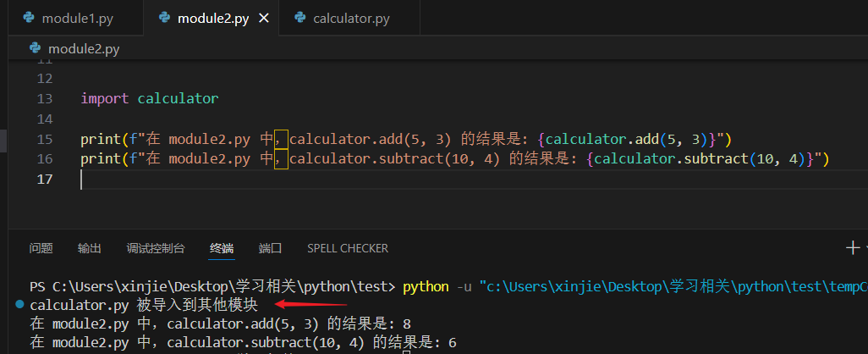This screenshot has width=868, height=354.
Task: Place cursor on empty line 17
Action: point(254,180)
